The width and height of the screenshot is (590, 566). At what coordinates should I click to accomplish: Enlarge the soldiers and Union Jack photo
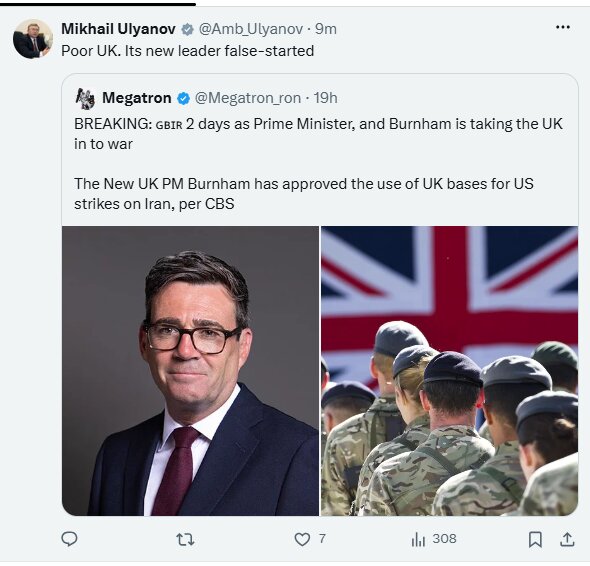click(x=449, y=371)
